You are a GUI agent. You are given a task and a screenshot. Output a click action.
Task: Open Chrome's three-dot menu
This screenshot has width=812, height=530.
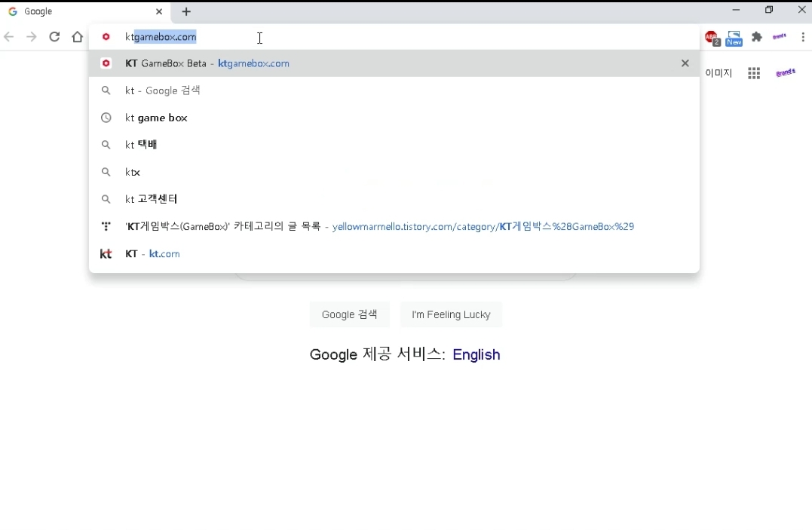pyautogui.click(x=803, y=37)
